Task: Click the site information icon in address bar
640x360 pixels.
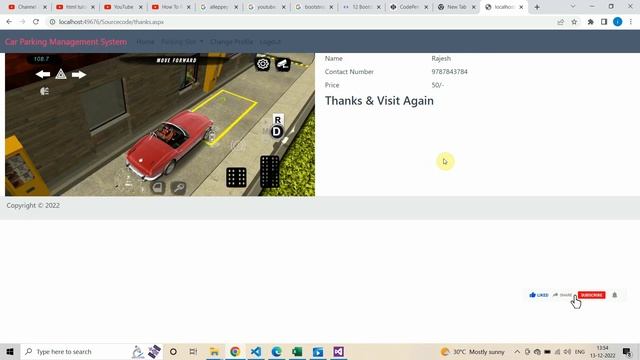Action: [52, 22]
